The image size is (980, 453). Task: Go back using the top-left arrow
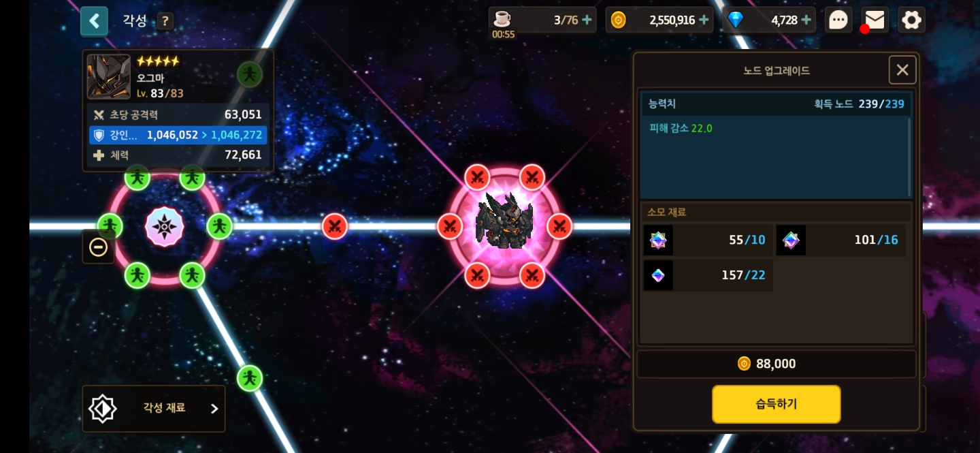point(94,21)
